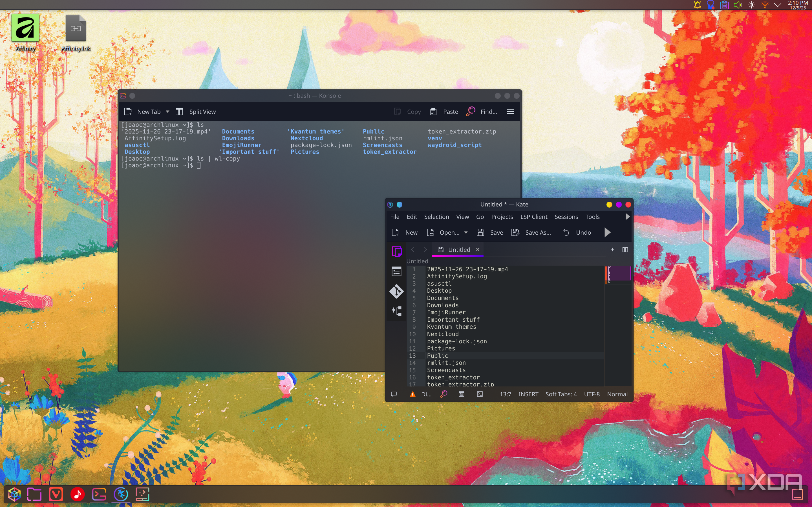Open the Projects list sidebar icon
Screen dimensions: 812x507
click(397, 271)
